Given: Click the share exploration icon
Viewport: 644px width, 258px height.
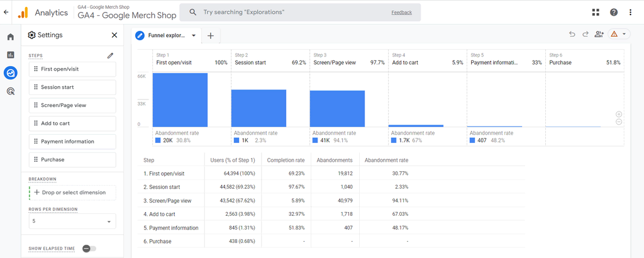Looking at the screenshot, I should [599, 35].
